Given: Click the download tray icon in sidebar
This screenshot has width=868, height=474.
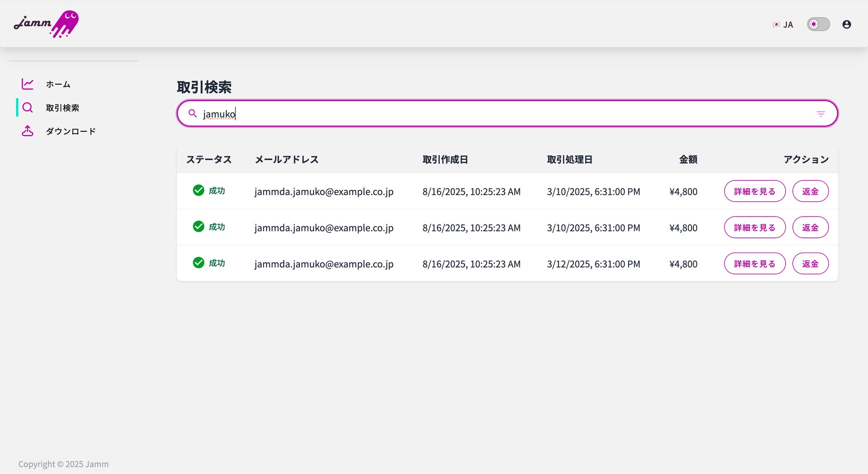Looking at the screenshot, I should pos(28,131).
